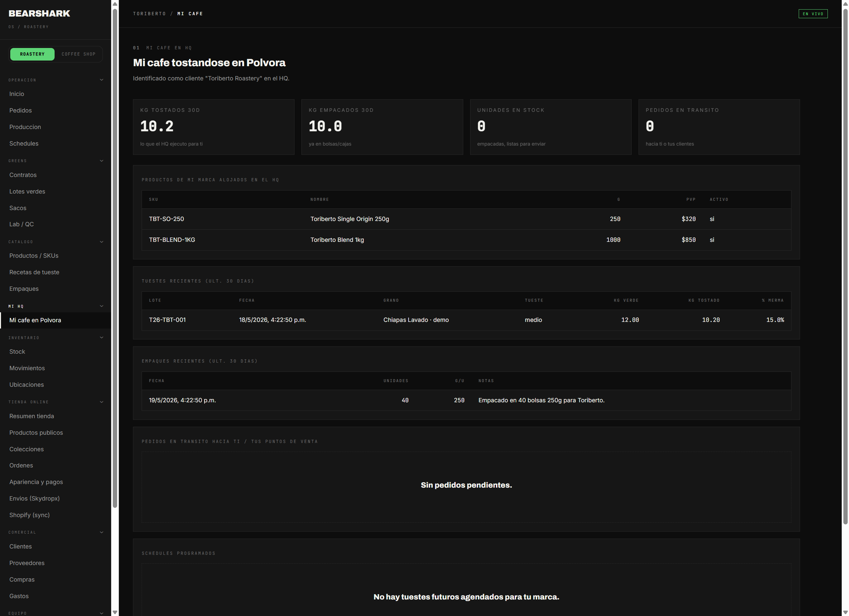The image size is (849, 616).
Task: Switch to the Coffee Shop mode toggle
Action: click(78, 54)
